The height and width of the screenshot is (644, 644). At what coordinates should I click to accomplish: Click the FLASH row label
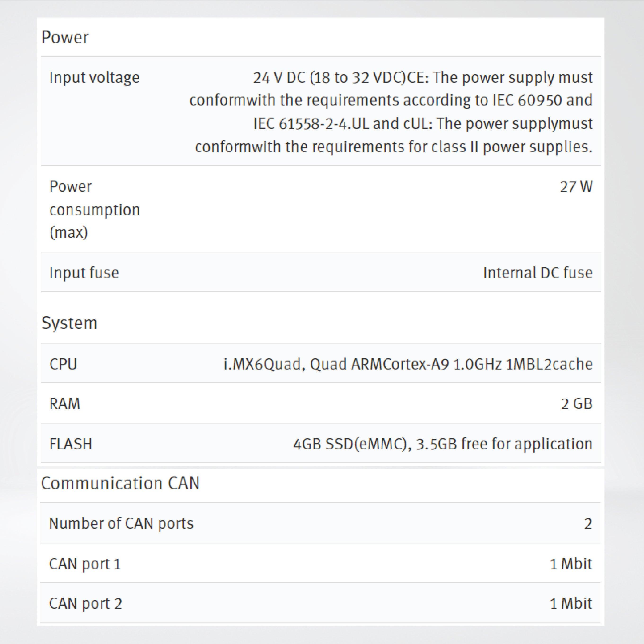[x=71, y=444]
